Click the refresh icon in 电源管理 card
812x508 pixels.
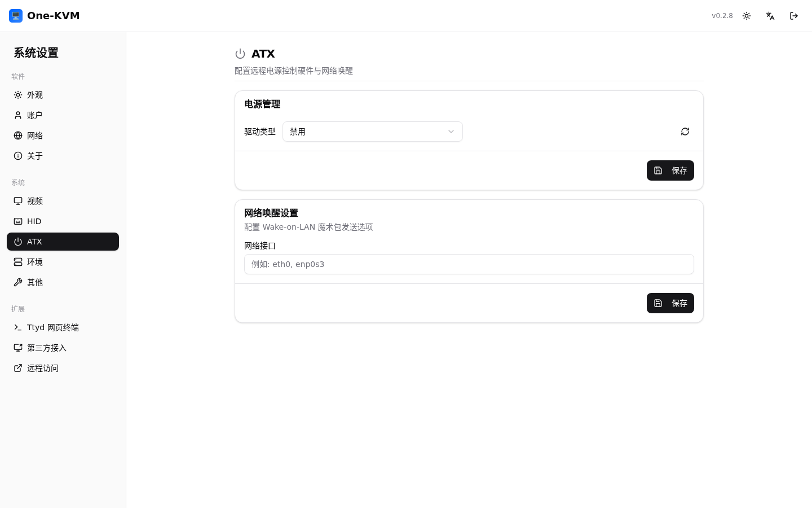(x=685, y=132)
